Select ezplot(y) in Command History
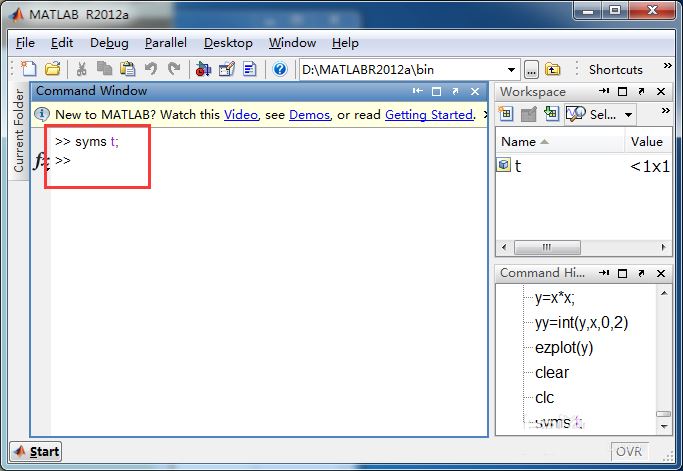Viewport: 683px width, 471px height. [x=564, y=348]
